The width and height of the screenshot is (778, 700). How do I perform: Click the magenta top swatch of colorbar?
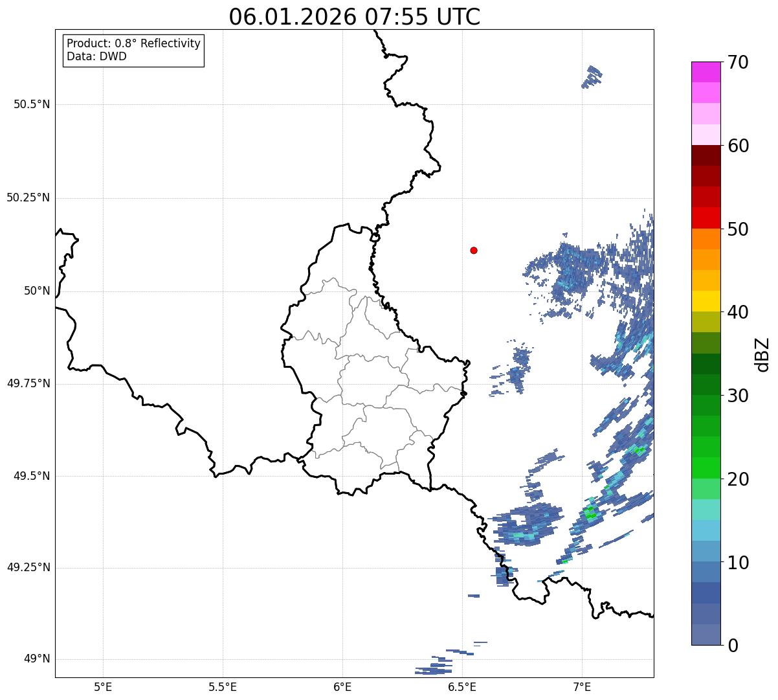click(x=706, y=72)
